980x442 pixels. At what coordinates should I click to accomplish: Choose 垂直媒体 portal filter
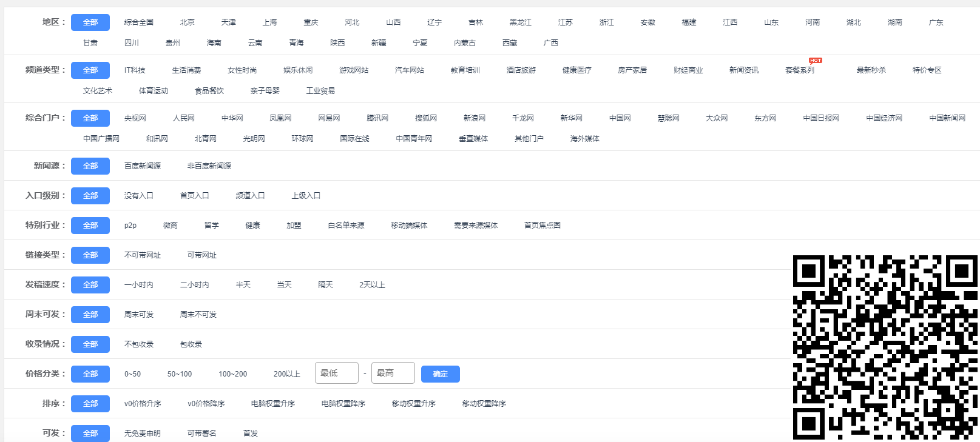tap(473, 139)
